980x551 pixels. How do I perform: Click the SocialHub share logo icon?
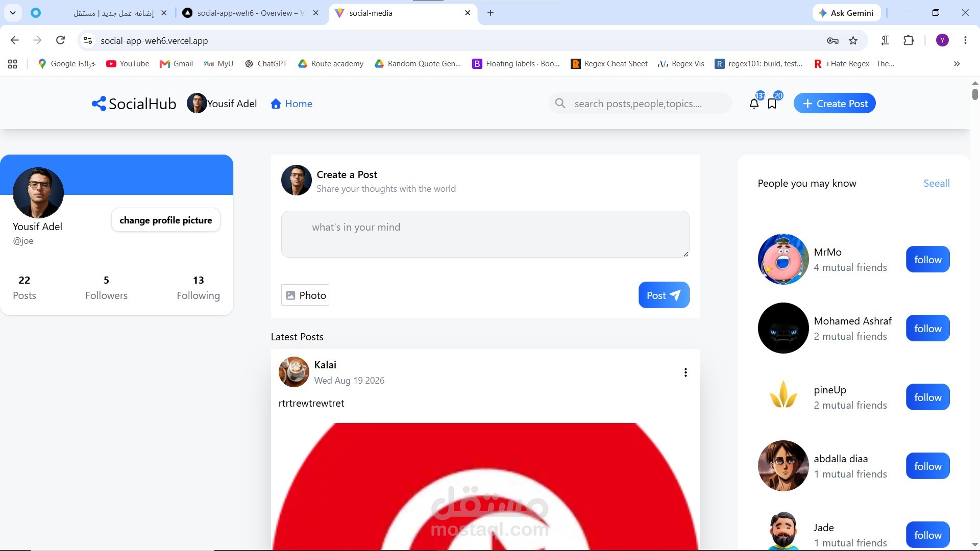(99, 104)
